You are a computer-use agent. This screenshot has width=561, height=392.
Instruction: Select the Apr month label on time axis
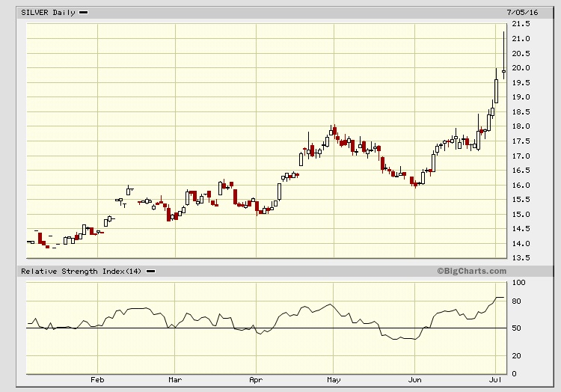(256, 379)
